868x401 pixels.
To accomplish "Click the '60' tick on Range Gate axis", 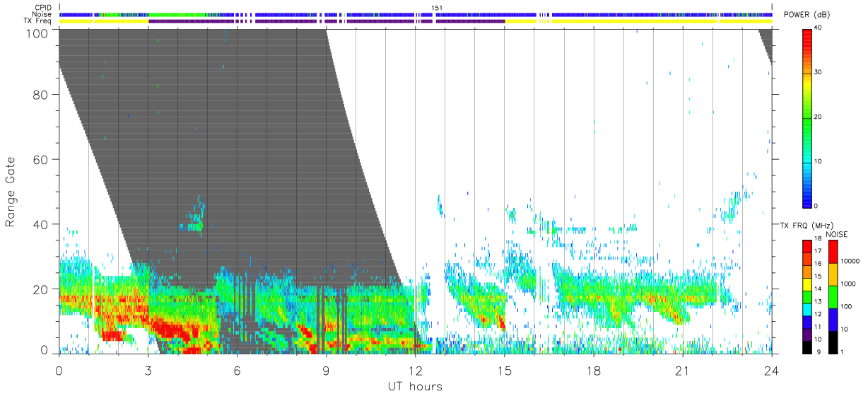I will tap(41, 159).
